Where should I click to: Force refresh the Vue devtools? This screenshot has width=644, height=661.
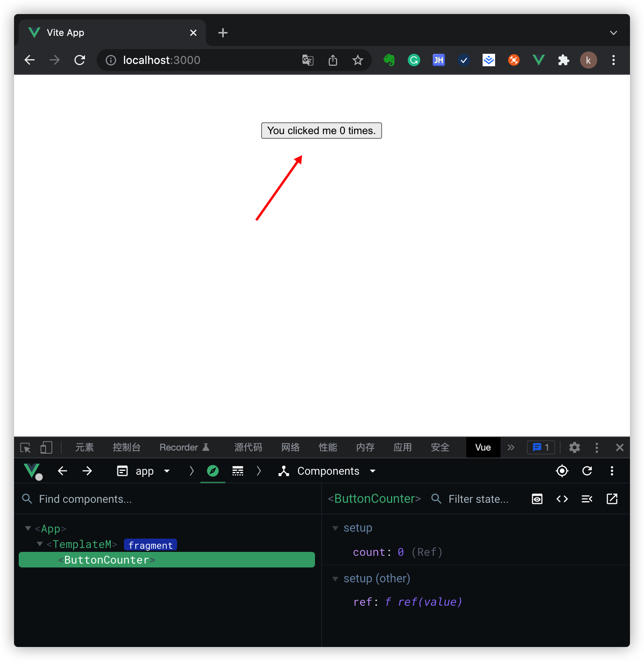click(587, 471)
